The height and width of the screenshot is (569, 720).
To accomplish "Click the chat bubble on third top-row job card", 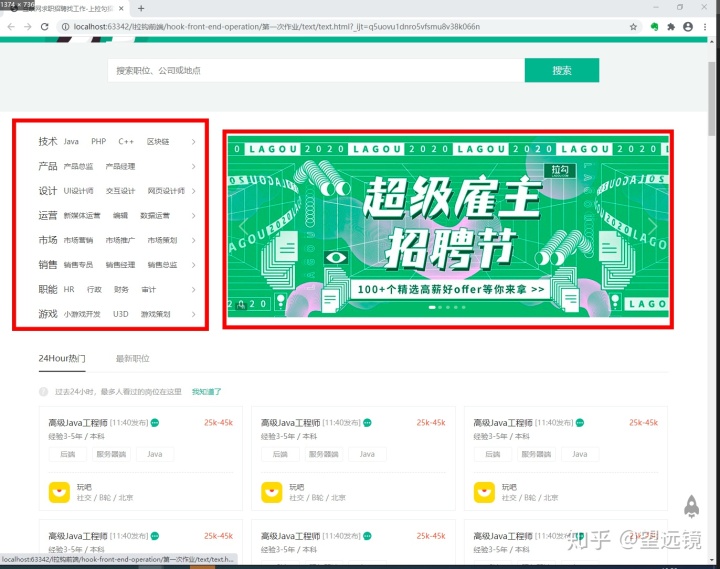I will click(x=580, y=423).
